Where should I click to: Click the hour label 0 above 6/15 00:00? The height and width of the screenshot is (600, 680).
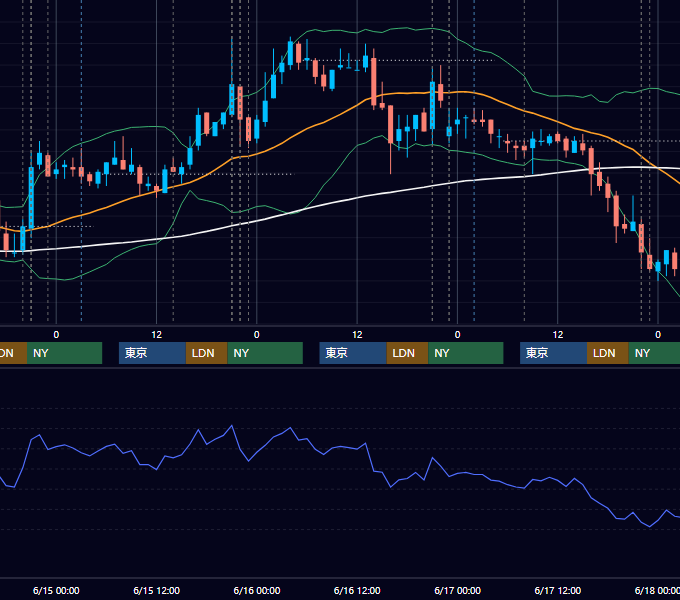point(56,335)
